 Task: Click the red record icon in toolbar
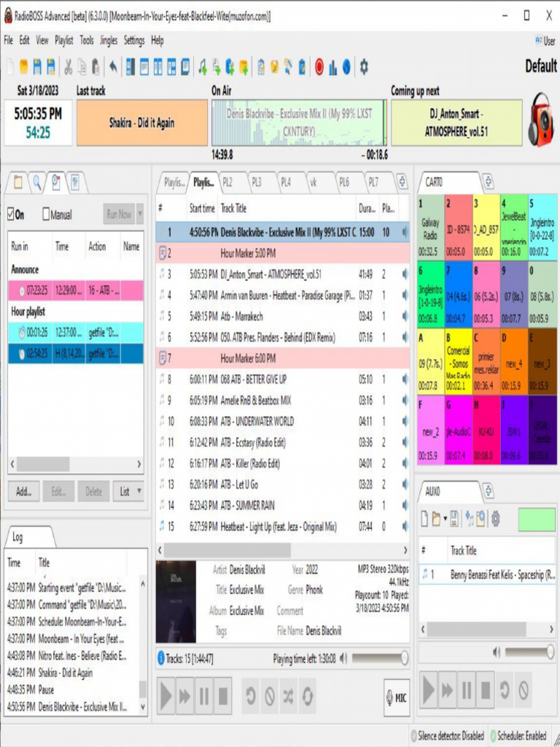(x=319, y=67)
